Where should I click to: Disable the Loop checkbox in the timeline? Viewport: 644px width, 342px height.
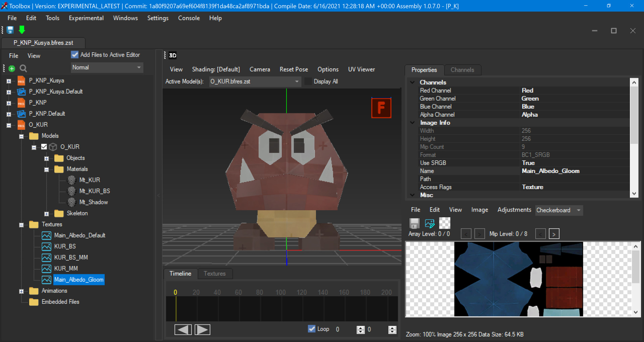tap(312, 329)
